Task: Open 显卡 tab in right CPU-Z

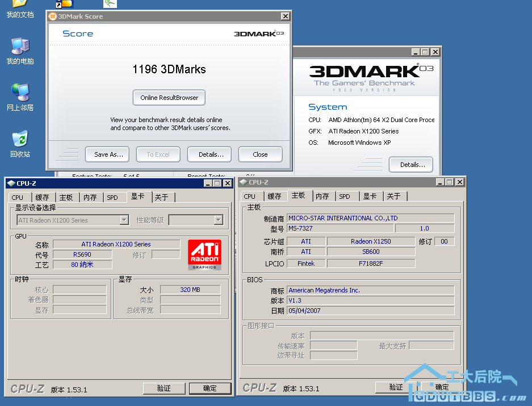Action: 371,196
